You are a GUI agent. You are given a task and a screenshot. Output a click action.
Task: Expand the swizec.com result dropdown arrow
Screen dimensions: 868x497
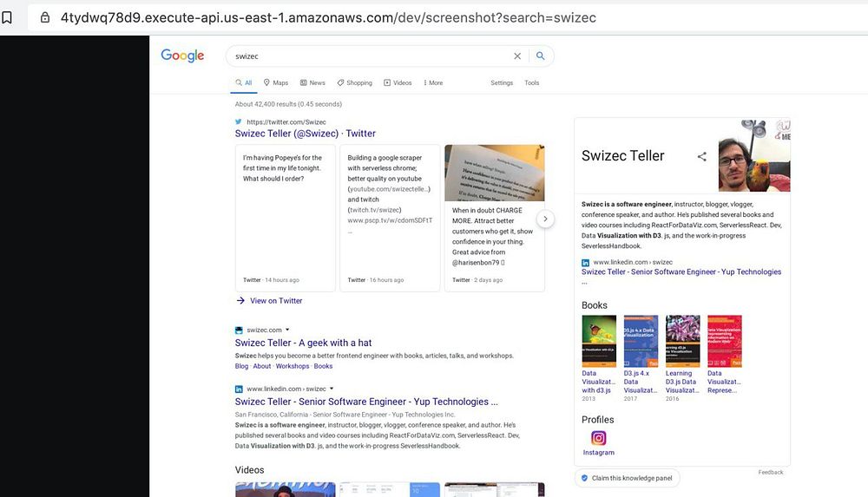pyautogui.click(x=287, y=330)
